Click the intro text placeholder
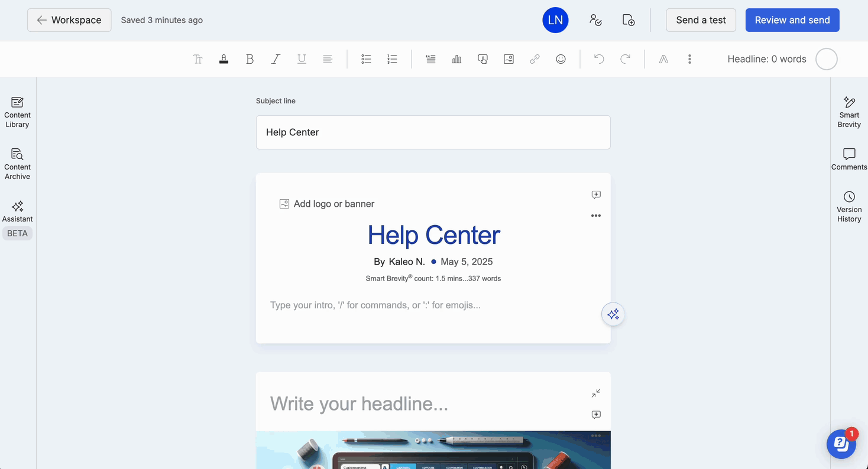Viewport: 868px width, 469px height. [x=375, y=305]
